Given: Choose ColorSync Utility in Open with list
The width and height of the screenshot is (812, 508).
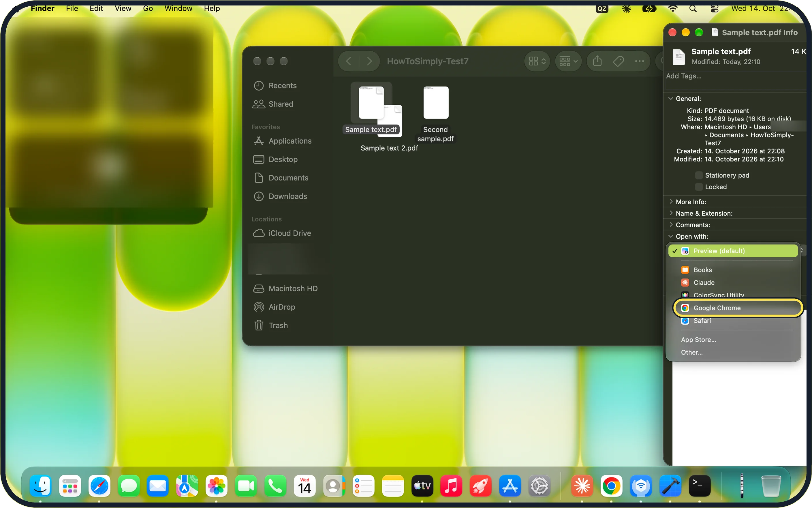Looking at the screenshot, I should 733,295.
